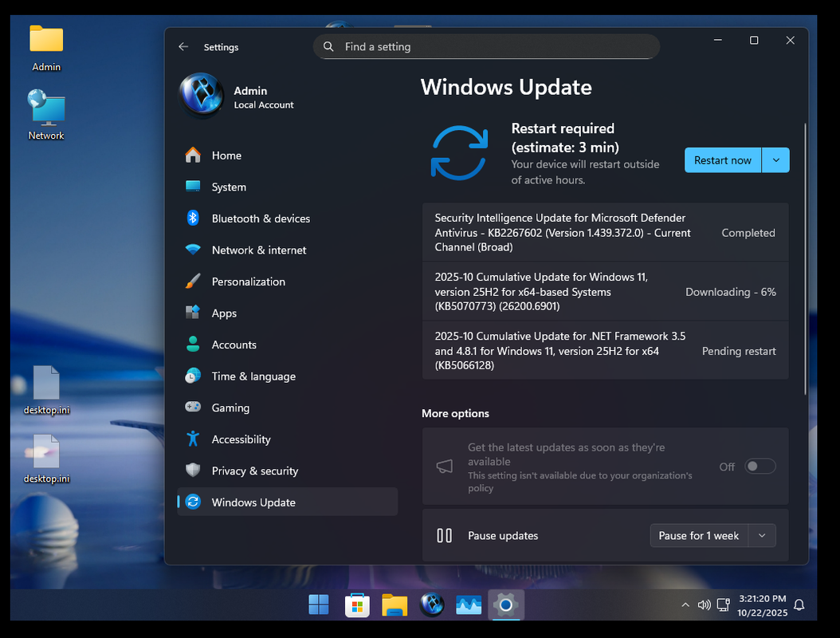This screenshot has height=638, width=840.
Task: Click the pause icon beside Pause updates
Action: [x=444, y=535]
